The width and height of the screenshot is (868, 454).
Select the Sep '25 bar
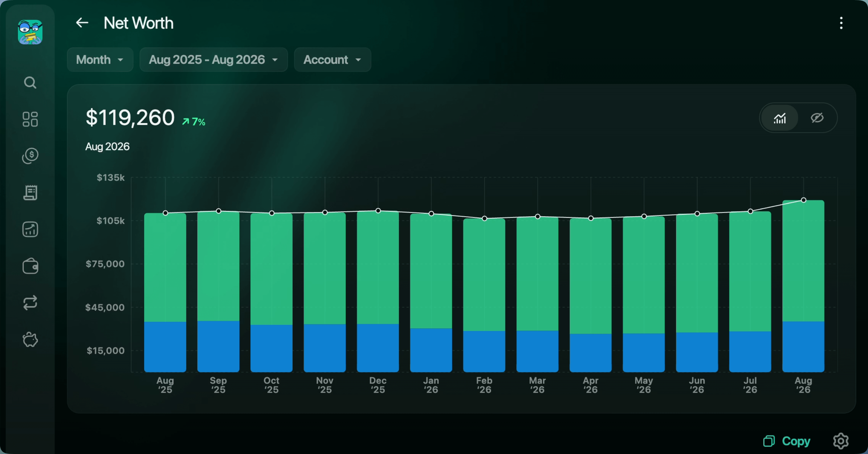(x=218, y=292)
